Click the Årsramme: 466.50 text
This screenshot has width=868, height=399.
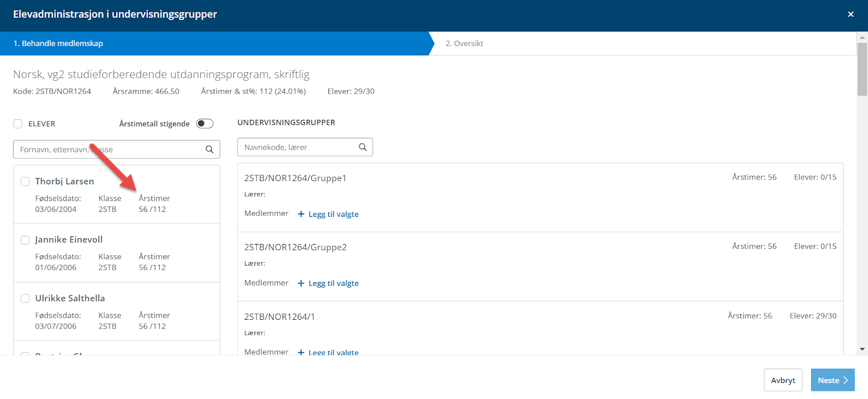[146, 91]
